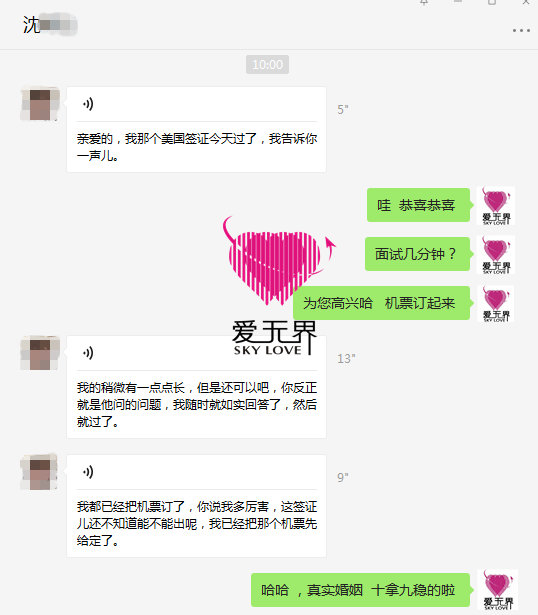Select the green bubble 哇 恭喜恭喜
This screenshot has width=538, height=615.
click(x=418, y=205)
